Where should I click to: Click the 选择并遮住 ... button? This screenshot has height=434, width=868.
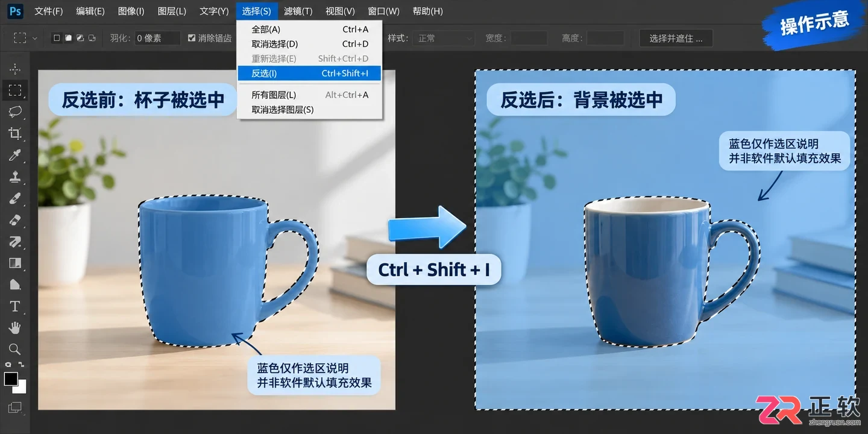pyautogui.click(x=676, y=38)
